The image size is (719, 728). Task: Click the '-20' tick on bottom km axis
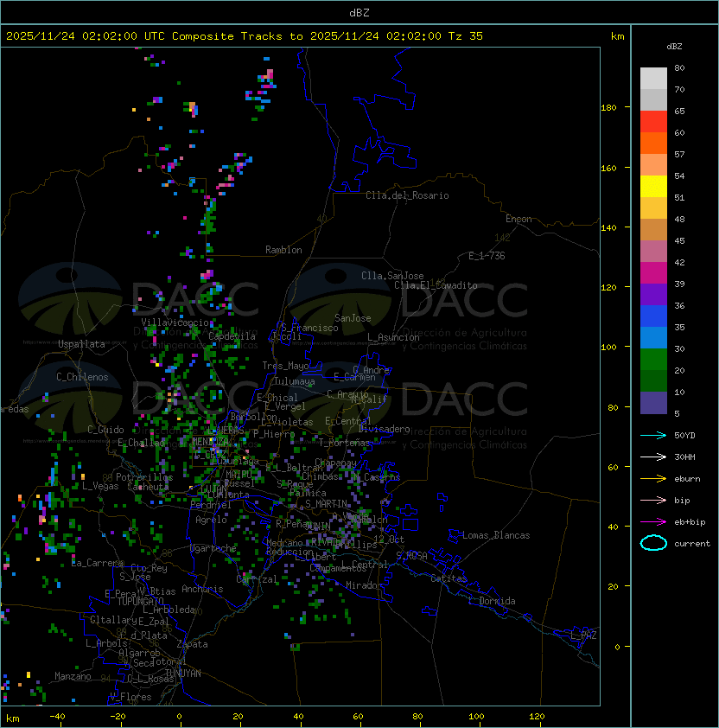tap(118, 717)
